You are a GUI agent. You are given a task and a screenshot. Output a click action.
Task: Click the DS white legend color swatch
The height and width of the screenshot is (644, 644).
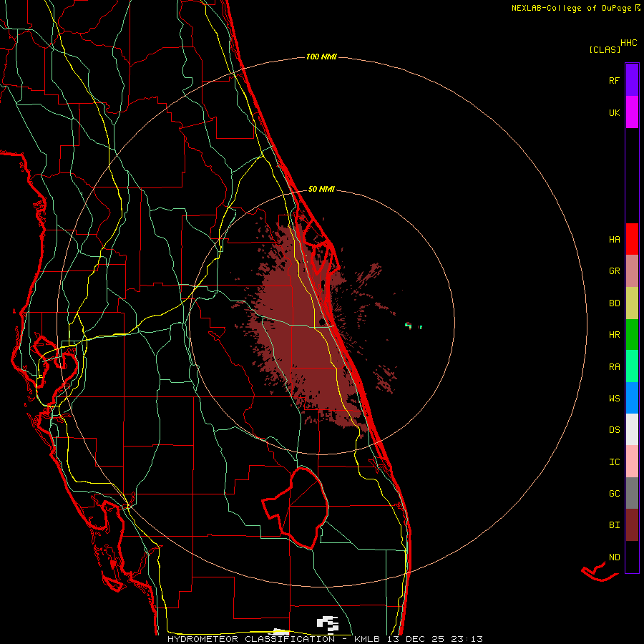coord(632,429)
